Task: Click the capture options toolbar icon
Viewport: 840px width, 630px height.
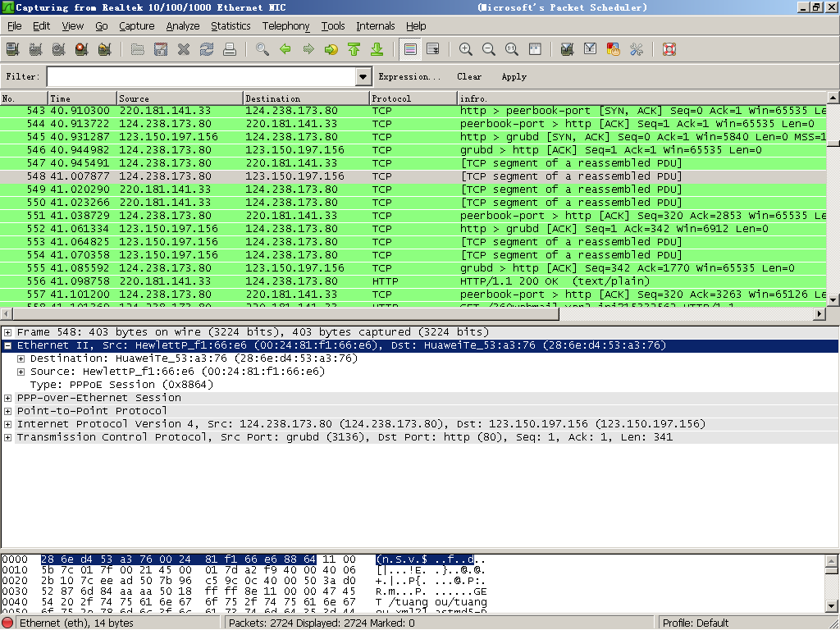Action: pos(35,50)
